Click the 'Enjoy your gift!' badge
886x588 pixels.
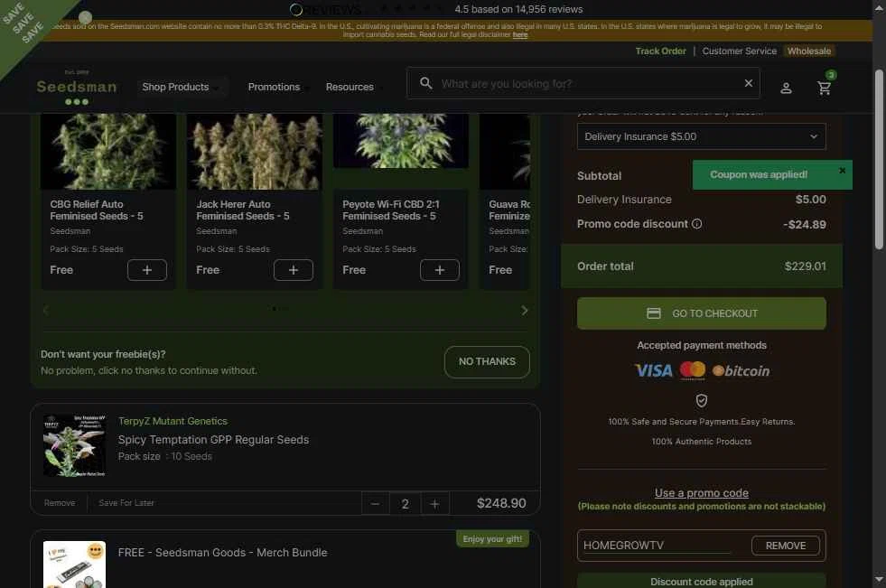tap(493, 539)
